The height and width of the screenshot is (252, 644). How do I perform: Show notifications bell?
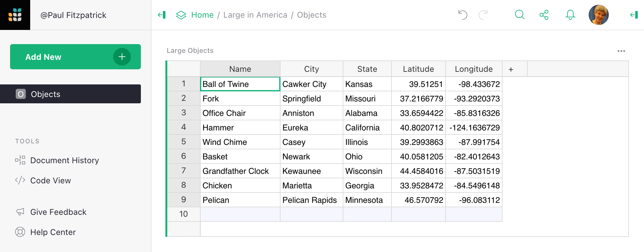[570, 15]
